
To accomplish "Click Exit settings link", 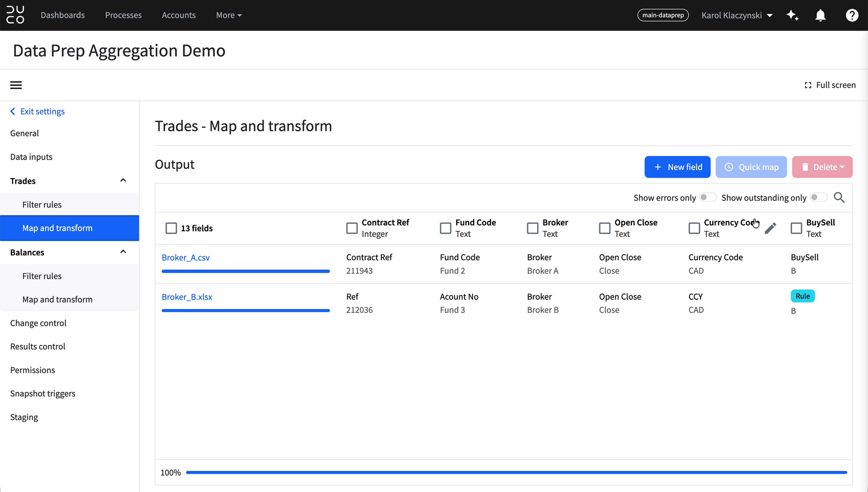I will coord(37,111).
